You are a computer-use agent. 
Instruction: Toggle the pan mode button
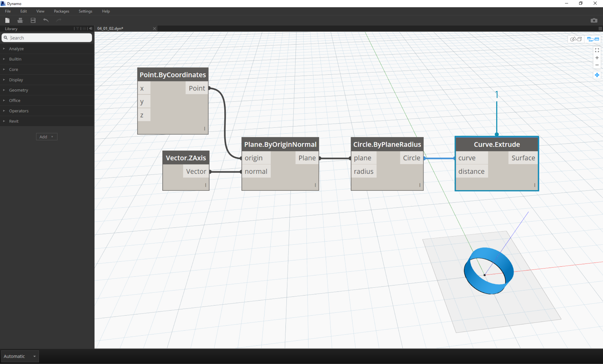click(597, 75)
